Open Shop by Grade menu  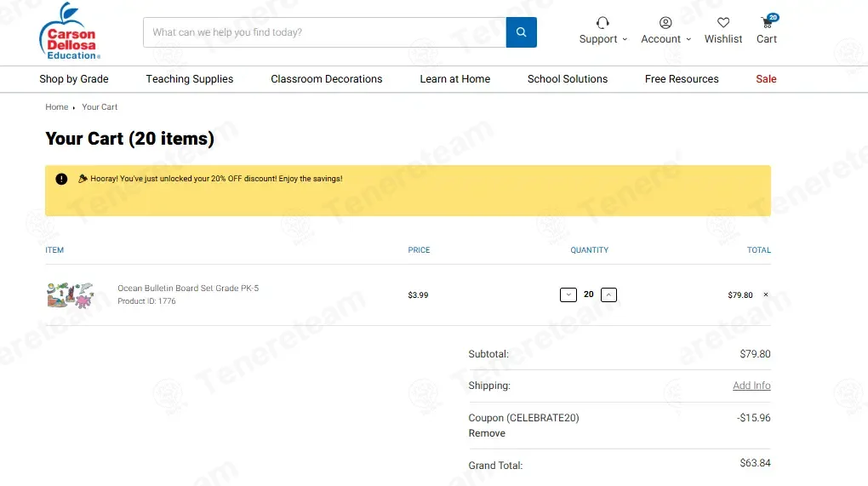click(74, 79)
